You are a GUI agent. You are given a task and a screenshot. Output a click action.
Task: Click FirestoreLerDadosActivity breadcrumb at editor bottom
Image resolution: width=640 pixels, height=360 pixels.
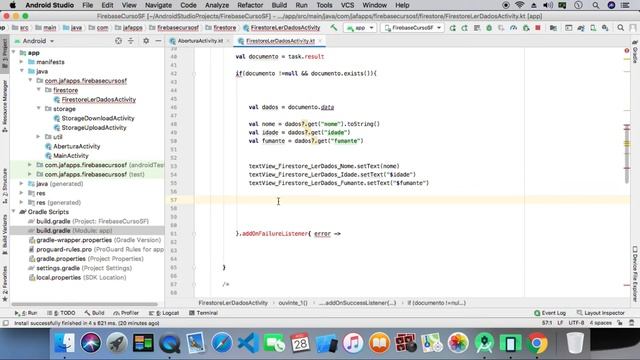click(233, 303)
